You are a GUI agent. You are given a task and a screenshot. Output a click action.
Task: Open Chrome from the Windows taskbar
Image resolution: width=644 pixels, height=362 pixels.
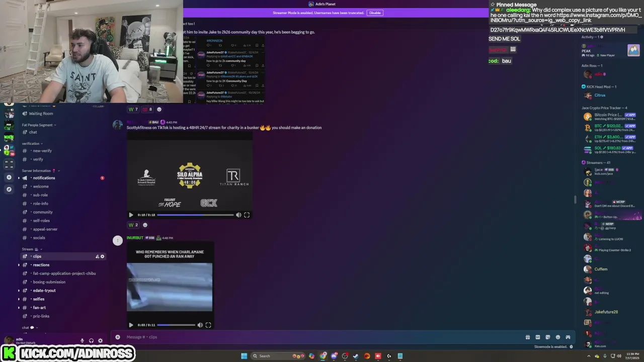pyautogui.click(x=323, y=356)
